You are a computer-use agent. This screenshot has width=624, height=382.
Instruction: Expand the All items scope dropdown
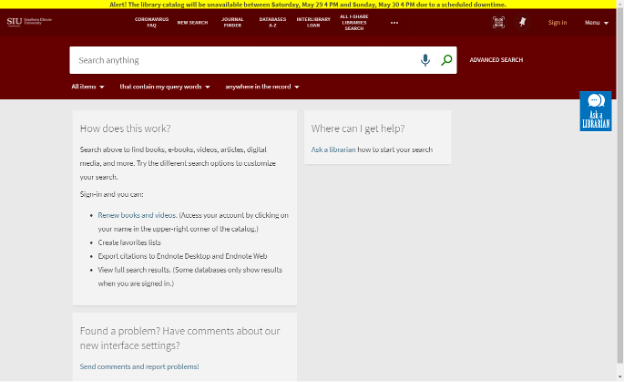coord(88,87)
